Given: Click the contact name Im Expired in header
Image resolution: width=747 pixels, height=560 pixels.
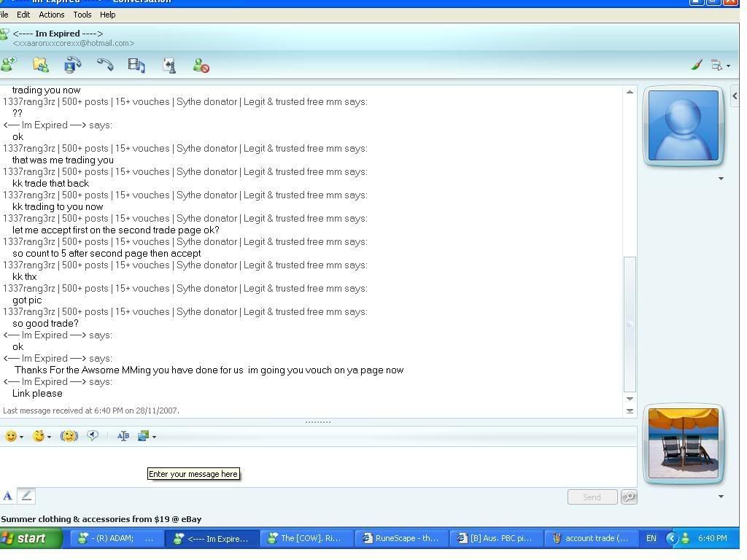Looking at the screenshot, I should [x=58, y=34].
